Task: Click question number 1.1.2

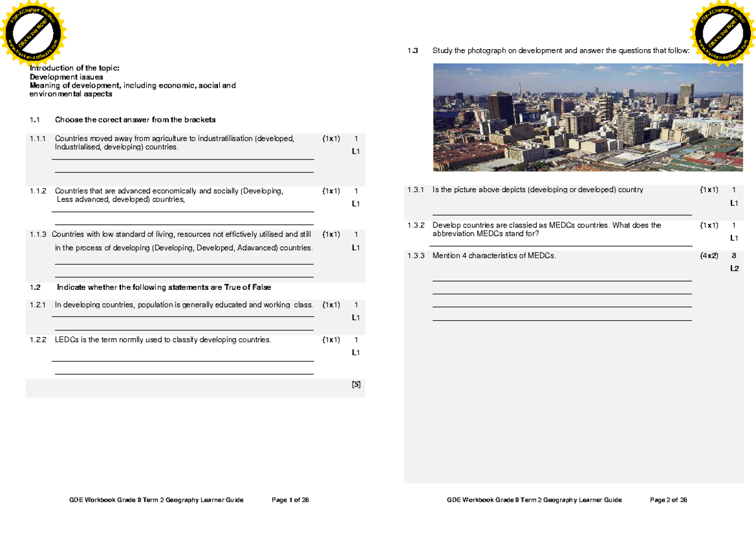Action: 38,191
